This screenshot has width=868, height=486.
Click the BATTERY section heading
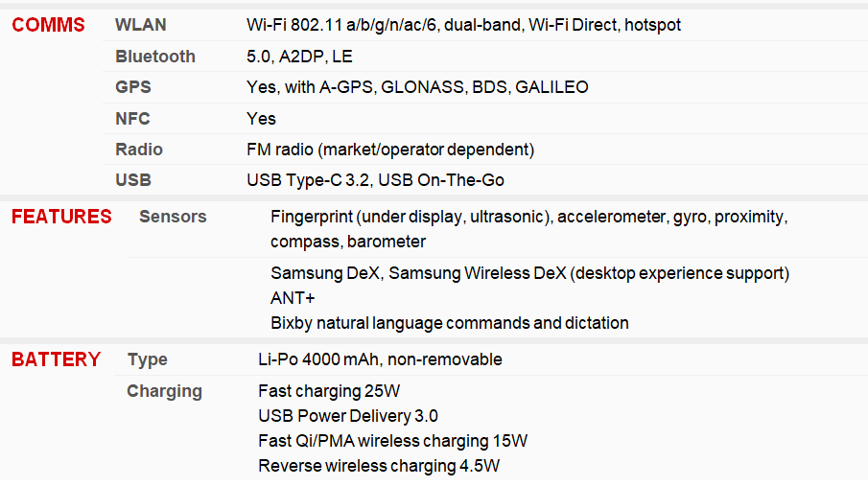click(56, 359)
